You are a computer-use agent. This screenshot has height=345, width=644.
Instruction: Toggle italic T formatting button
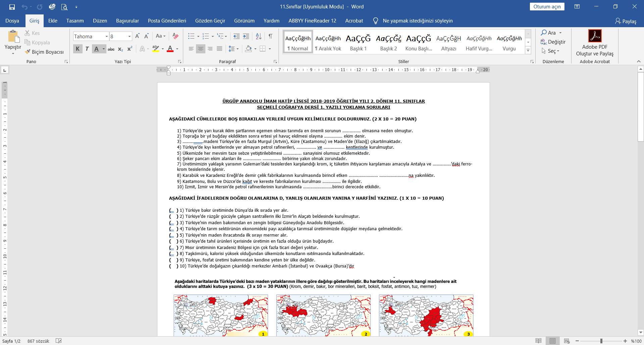coord(87,49)
